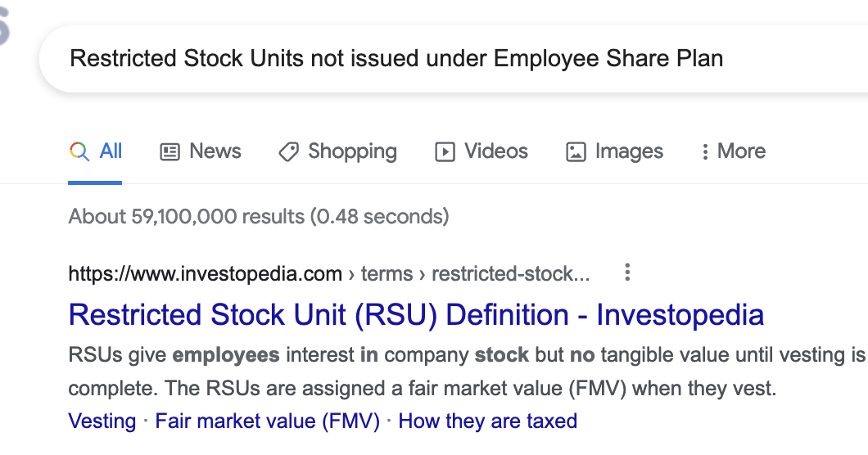This screenshot has height=455, width=868.
Task: Go to the How they are taxed sitelink
Action: (487, 421)
